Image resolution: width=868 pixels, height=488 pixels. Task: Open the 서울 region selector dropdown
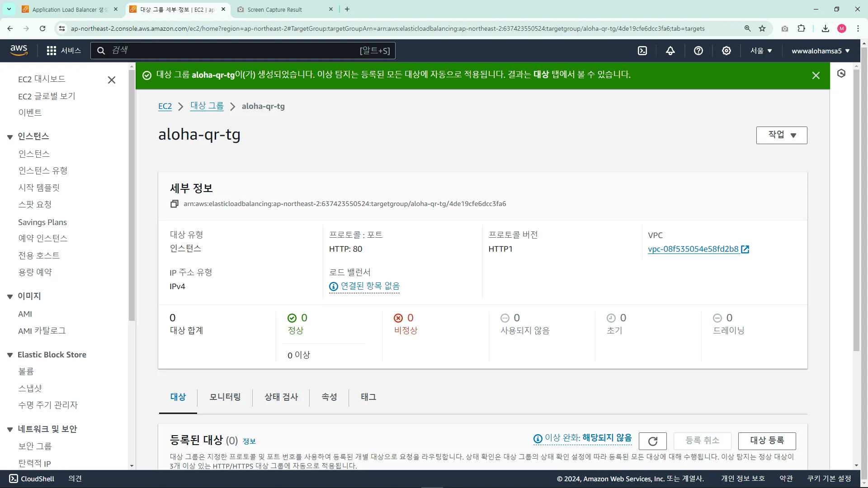(761, 51)
